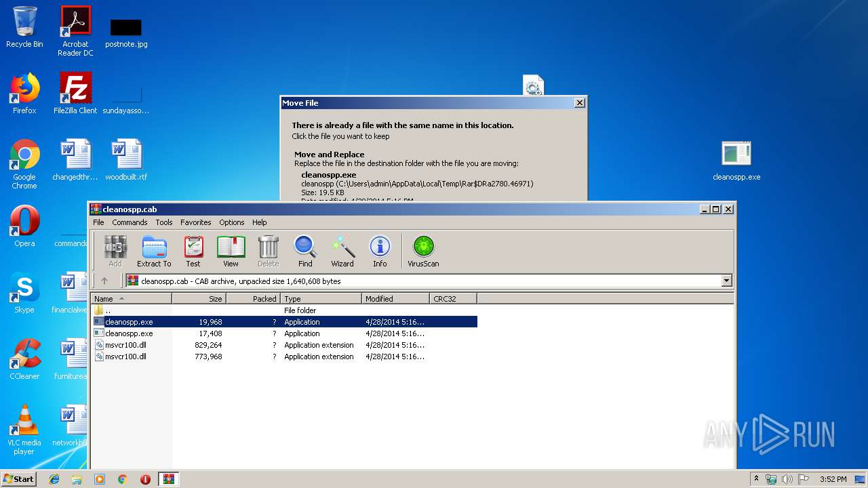Sort the list by Packed column
The width and height of the screenshot is (868, 488).
pos(253,298)
